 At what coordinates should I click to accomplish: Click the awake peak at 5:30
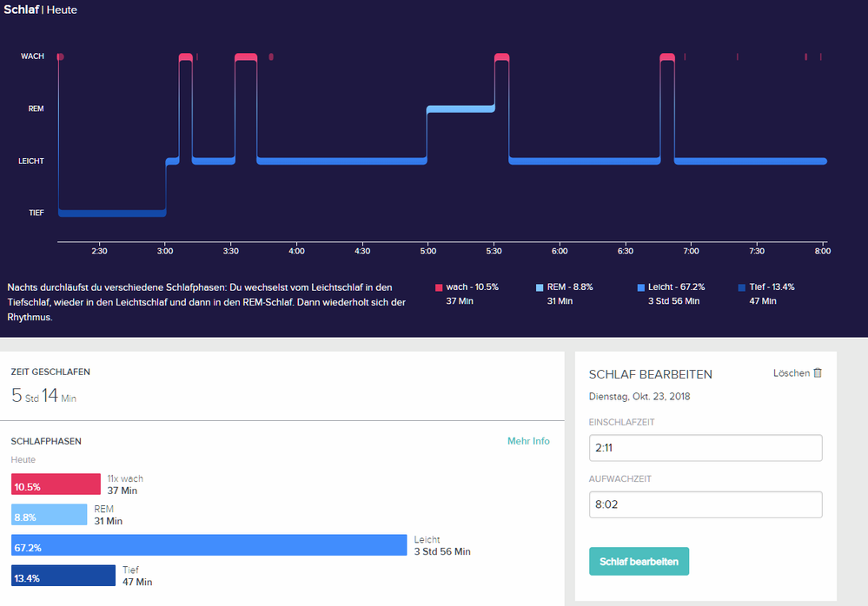click(x=501, y=57)
